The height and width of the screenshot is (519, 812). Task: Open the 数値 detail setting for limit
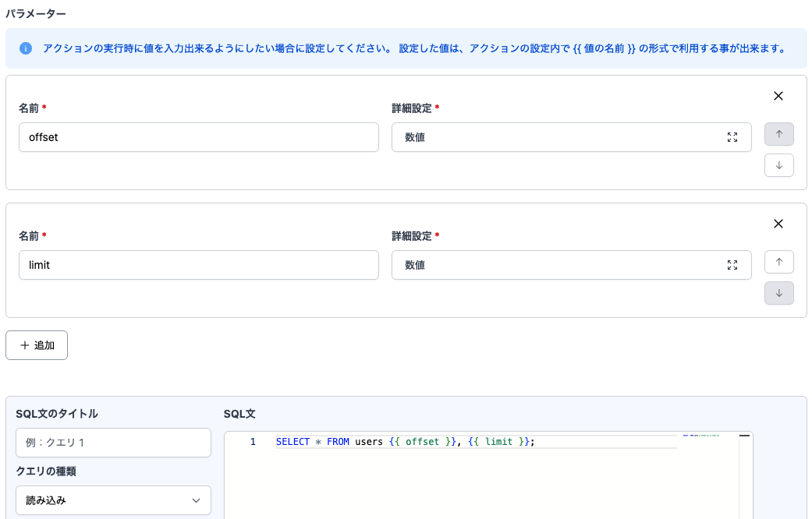point(571,265)
